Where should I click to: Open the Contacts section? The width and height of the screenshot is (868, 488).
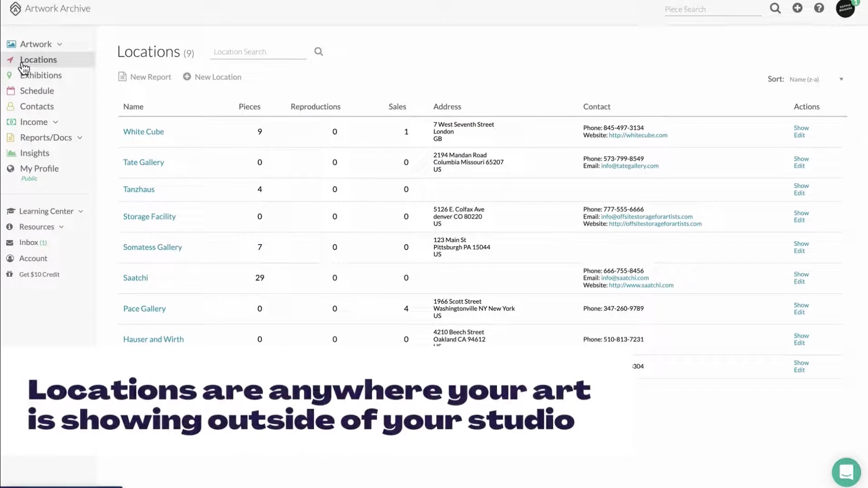point(37,106)
